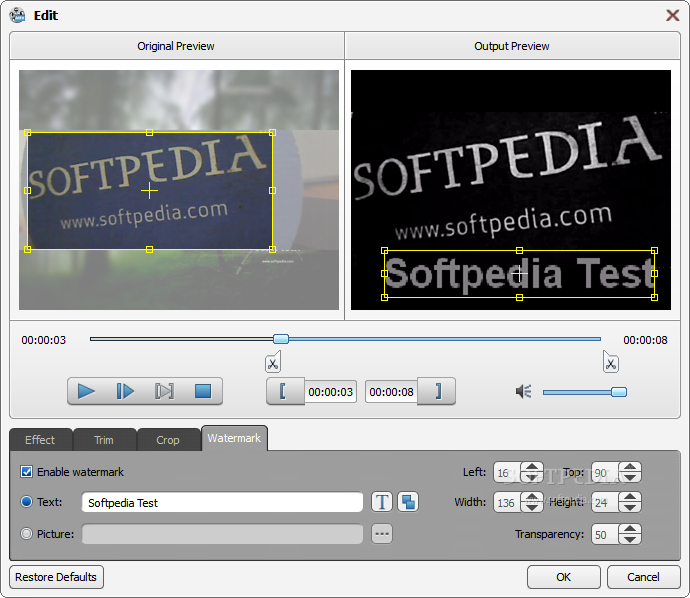This screenshot has width=690, height=598.
Task: Increase the Height value with up arrow
Action: [x=630, y=497]
